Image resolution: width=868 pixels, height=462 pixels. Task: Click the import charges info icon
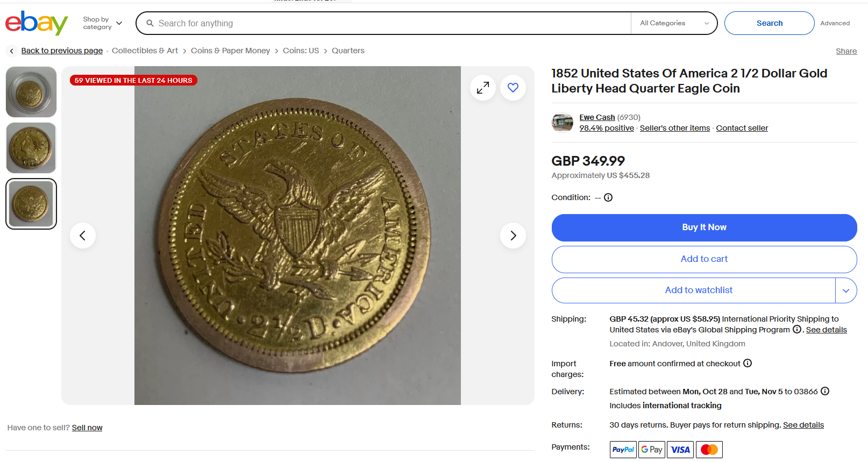point(748,364)
